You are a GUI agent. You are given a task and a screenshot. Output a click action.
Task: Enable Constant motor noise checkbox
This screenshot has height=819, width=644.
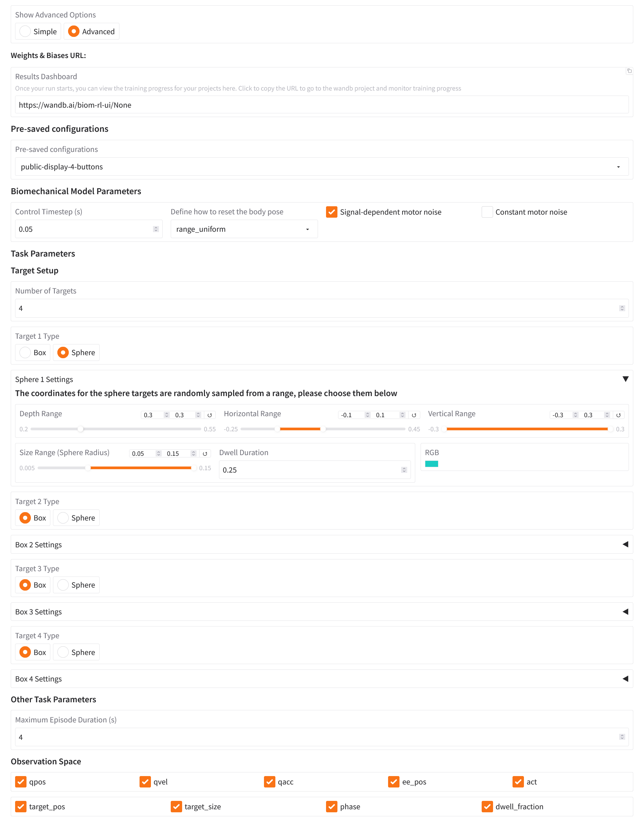tap(487, 212)
